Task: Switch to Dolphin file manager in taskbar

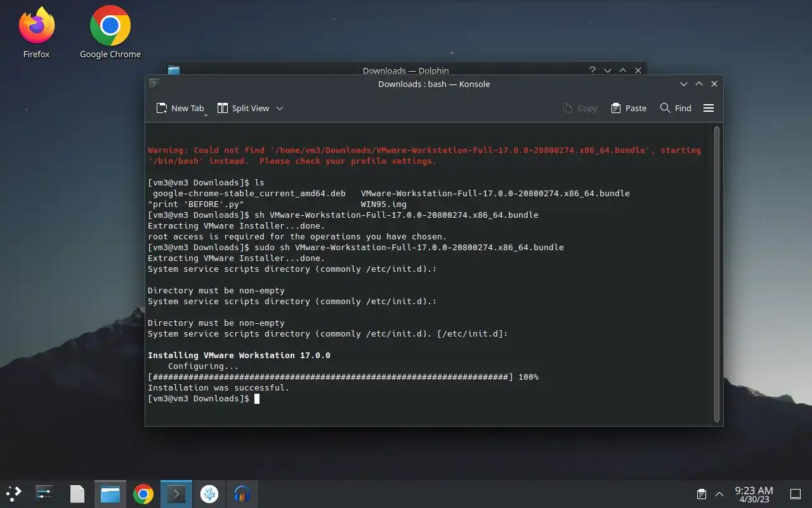Action: click(x=110, y=493)
